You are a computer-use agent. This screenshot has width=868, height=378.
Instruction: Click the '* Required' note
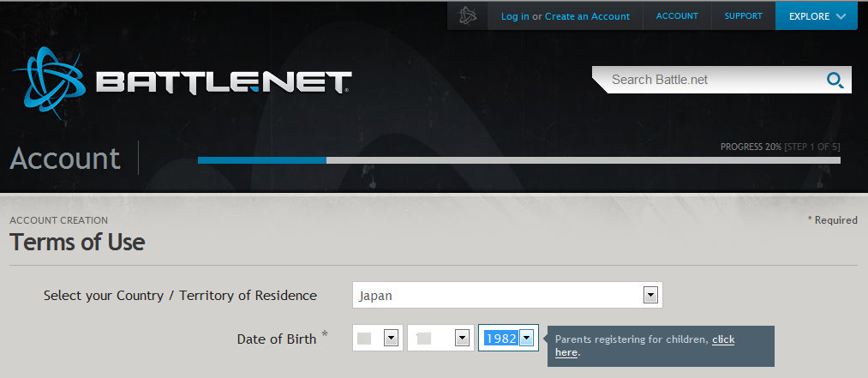click(833, 220)
